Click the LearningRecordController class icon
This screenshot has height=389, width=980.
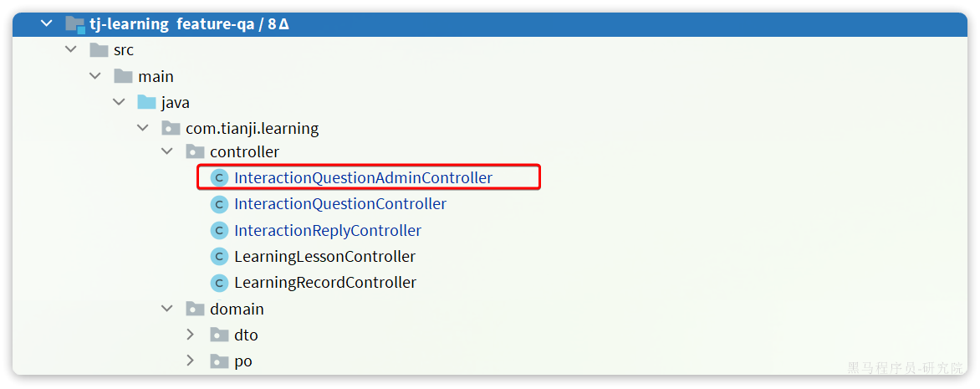[x=219, y=284]
